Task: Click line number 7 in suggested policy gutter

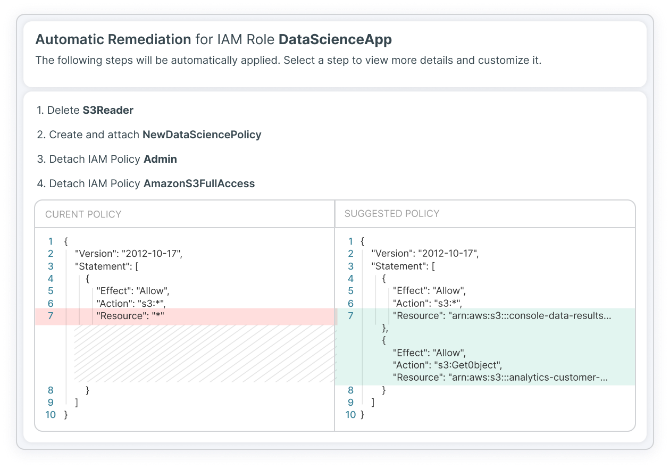Action: pos(349,315)
